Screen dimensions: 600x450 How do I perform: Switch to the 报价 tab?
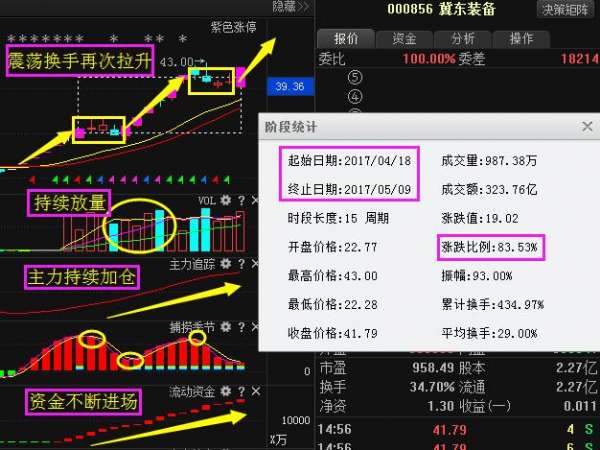click(x=346, y=38)
